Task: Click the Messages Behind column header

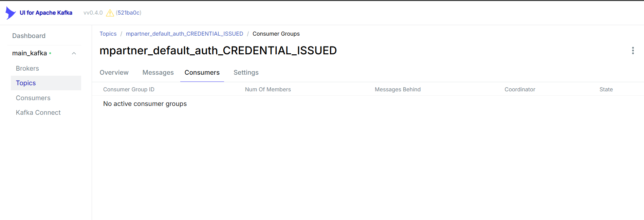Action: 398,89
